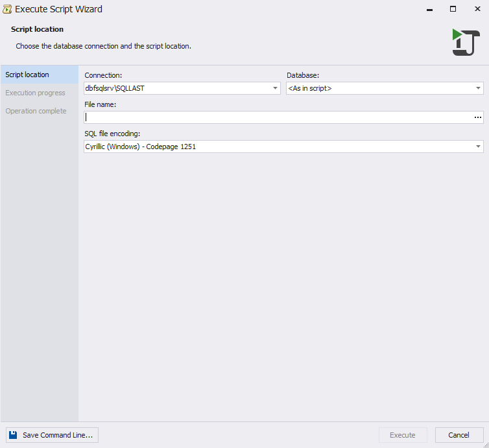Click the Save Command Line button

(x=52, y=435)
